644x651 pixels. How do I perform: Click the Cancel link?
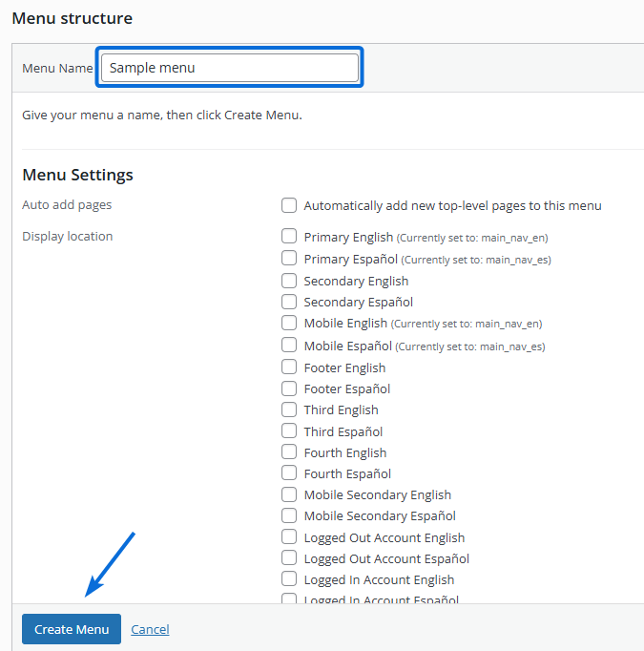tap(150, 629)
